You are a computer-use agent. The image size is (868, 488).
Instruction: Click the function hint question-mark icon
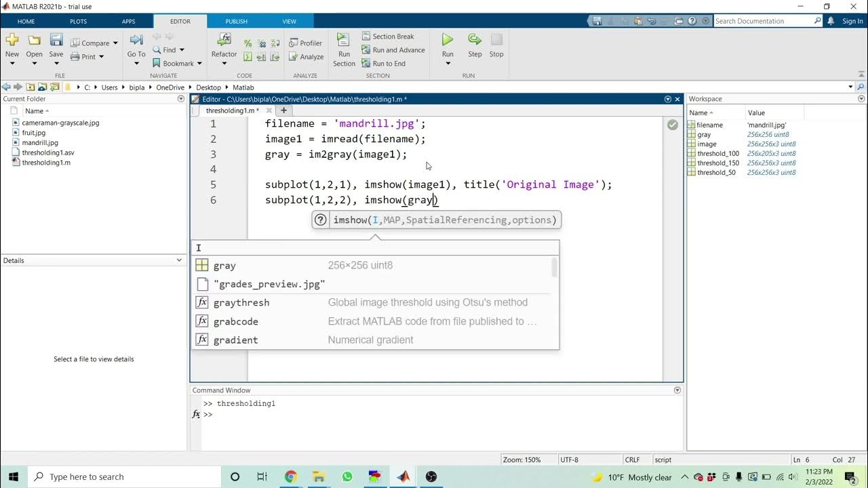pyautogui.click(x=321, y=220)
